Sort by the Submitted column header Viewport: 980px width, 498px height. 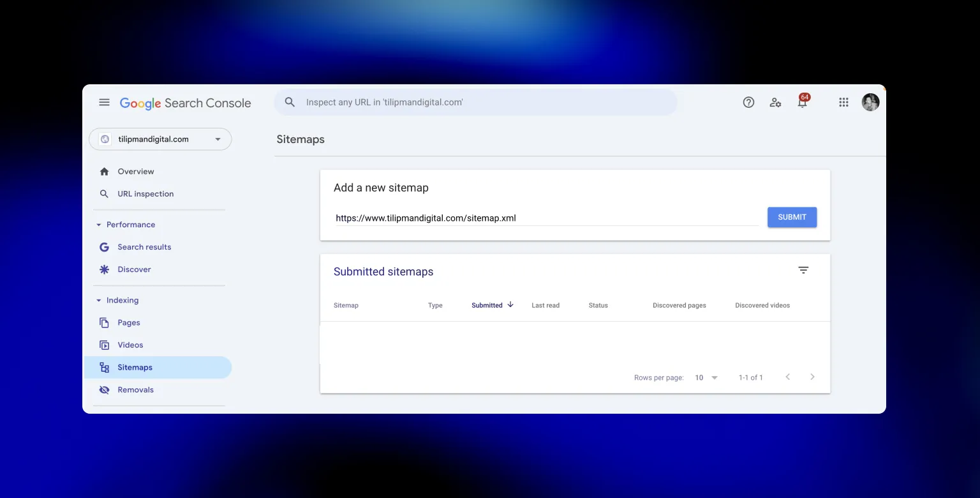487,305
